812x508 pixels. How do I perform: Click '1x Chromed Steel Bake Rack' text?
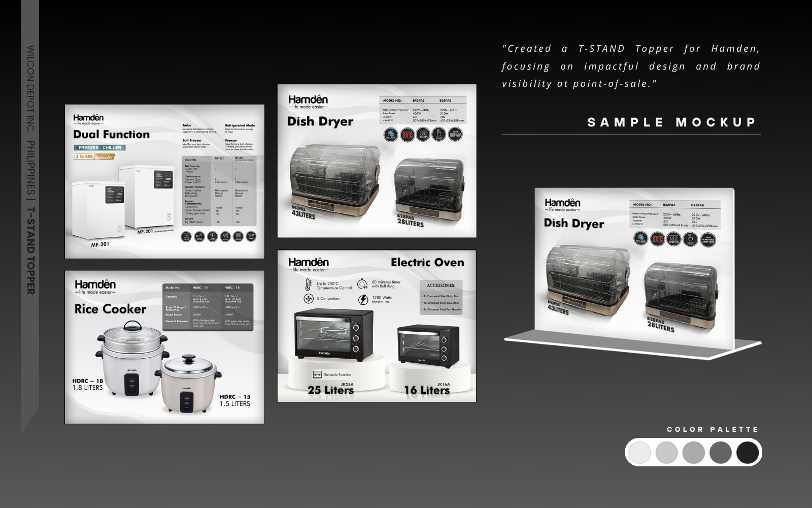click(441, 302)
